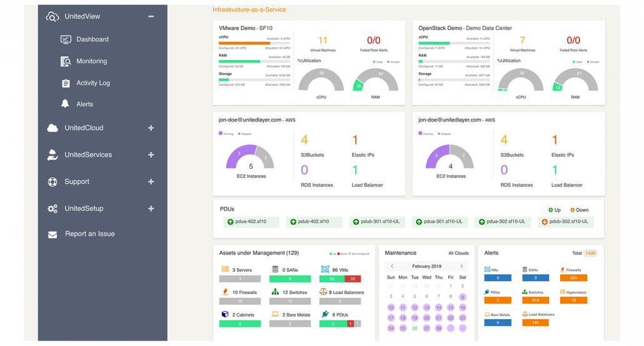Click the UnitedCloud cloud icon
The width and height of the screenshot is (644, 346).
53,128
